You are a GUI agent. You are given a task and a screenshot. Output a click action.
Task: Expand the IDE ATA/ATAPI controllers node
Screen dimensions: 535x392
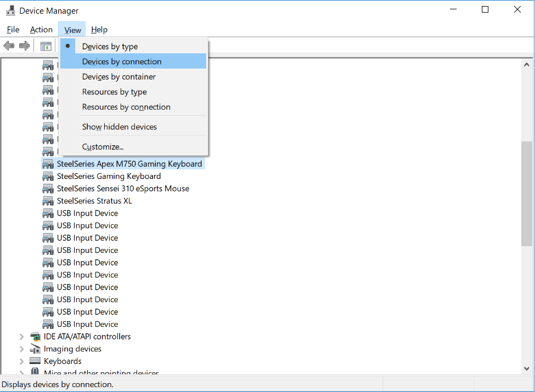click(22, 337)
